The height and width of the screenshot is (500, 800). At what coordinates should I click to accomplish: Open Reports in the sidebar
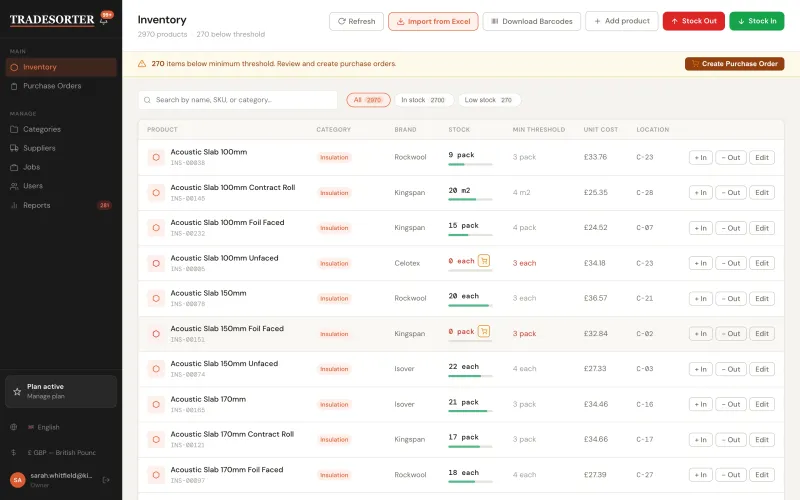61,205
